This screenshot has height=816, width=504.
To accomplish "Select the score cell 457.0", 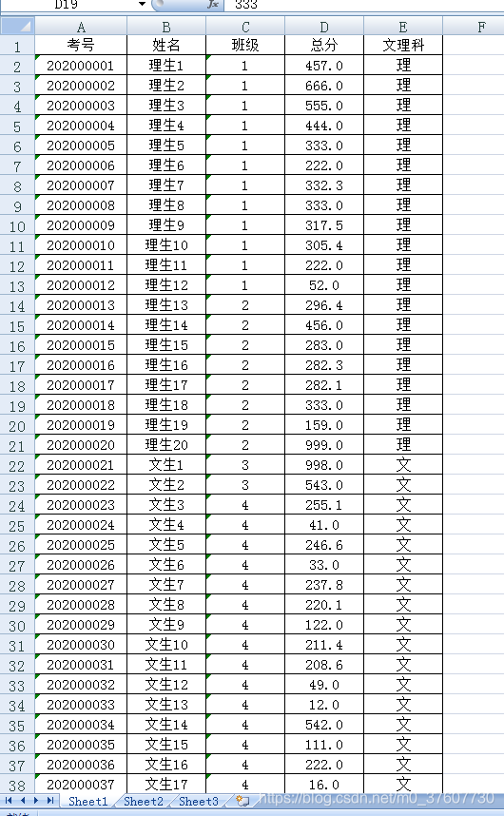I will coord(324,66).
